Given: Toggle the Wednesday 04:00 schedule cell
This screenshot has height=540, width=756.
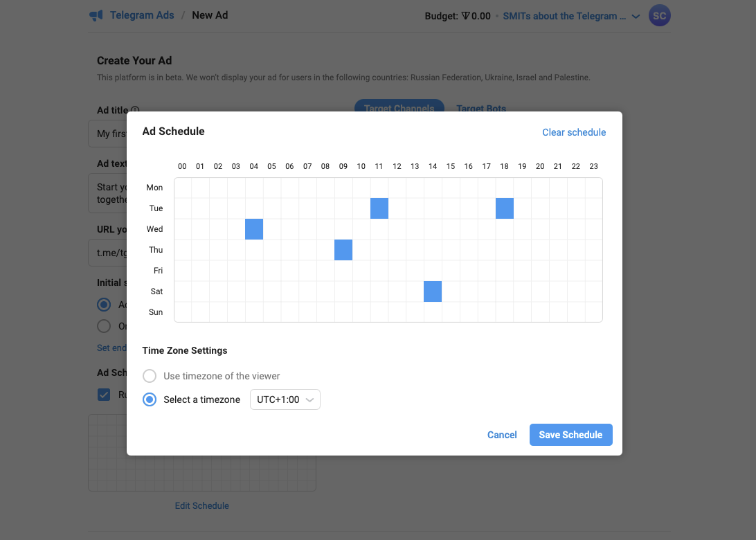Looking at the screenshot, I should pyautogui.click(x=254, y=229).
